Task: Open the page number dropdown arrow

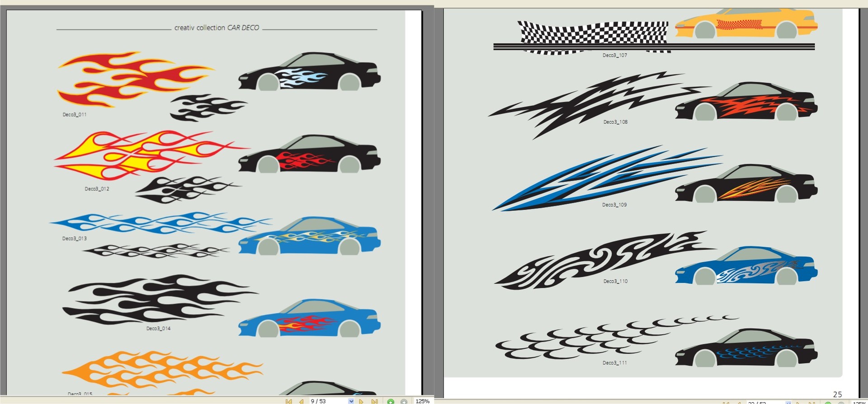Action: [x=351, y=401]
